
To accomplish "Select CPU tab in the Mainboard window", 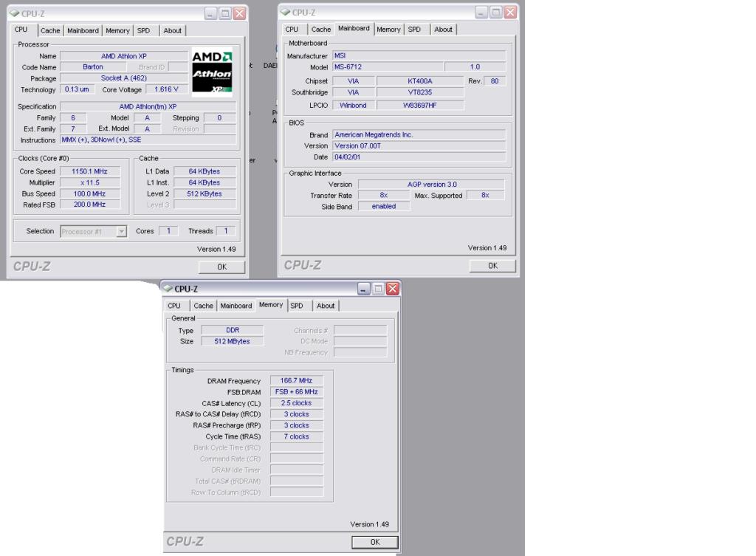I will pyautogui.click(x=292, y=30).
